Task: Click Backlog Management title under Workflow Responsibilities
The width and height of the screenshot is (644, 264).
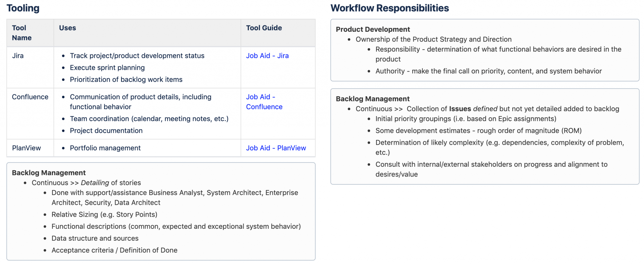Action: click(x=372, y=99)
